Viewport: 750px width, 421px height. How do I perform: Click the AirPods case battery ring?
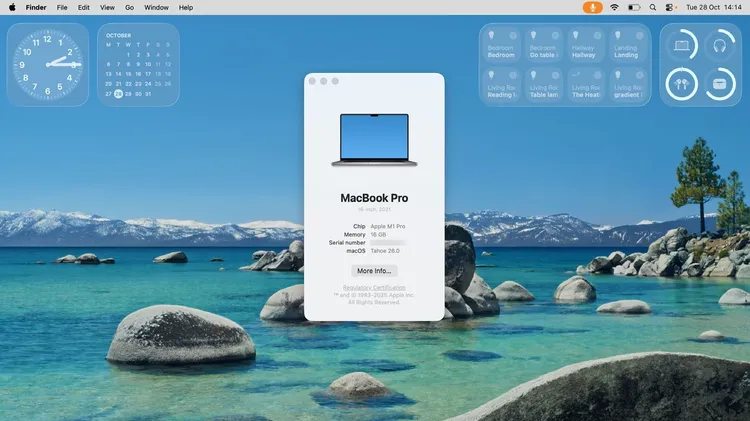pyautogui.click(x=719, y=83)
